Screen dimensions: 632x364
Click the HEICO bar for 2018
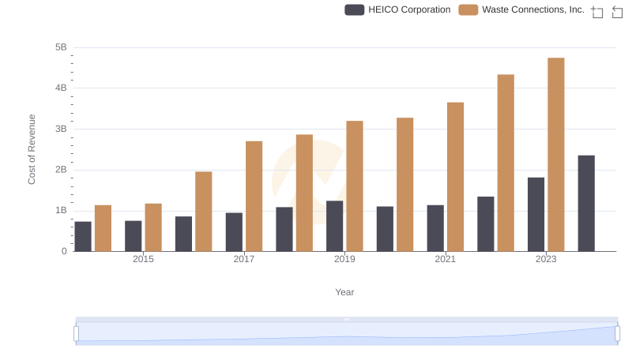pos(284,230)
